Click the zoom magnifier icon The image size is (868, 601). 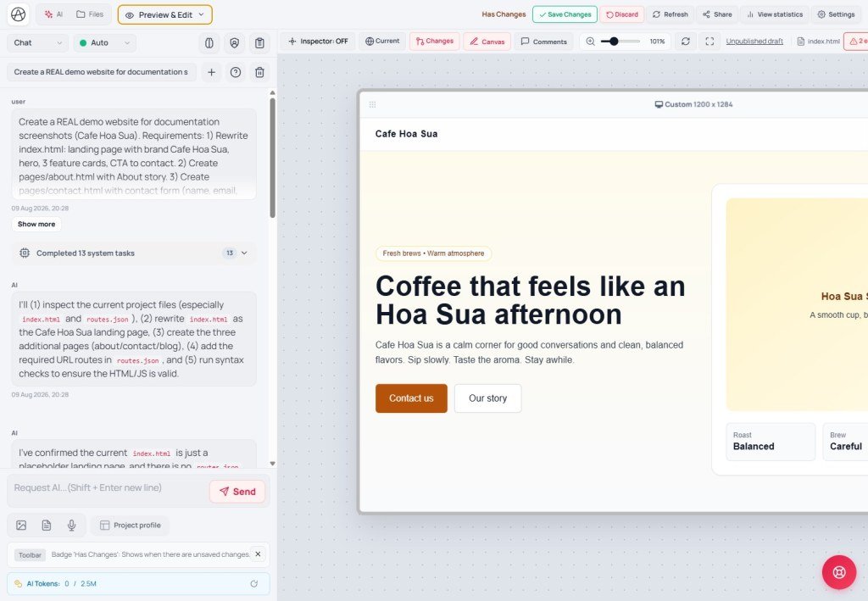pos(591,42)
